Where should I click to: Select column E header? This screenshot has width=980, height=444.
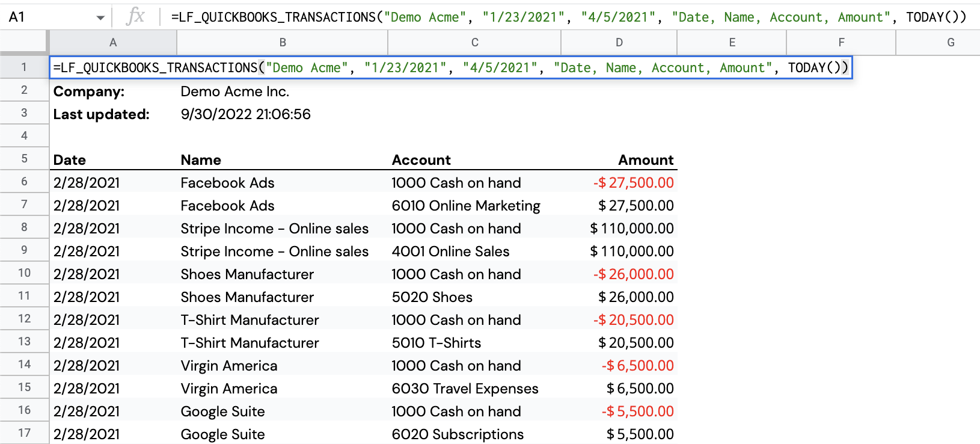(732, 43)
